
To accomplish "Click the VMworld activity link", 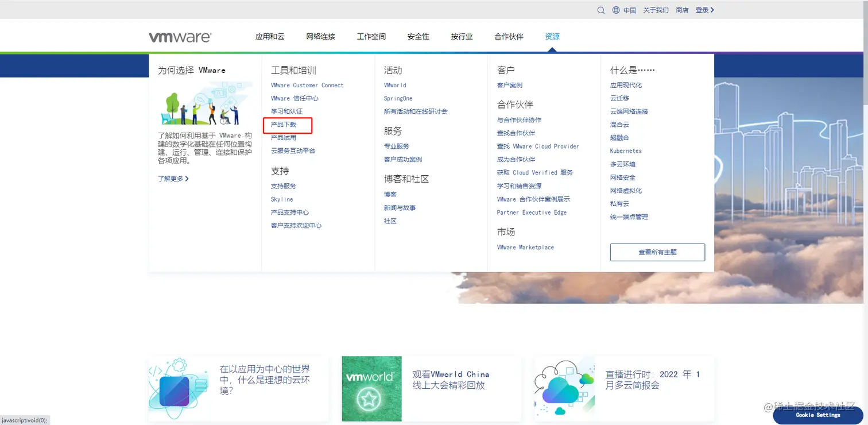I will tap(395, 85).
